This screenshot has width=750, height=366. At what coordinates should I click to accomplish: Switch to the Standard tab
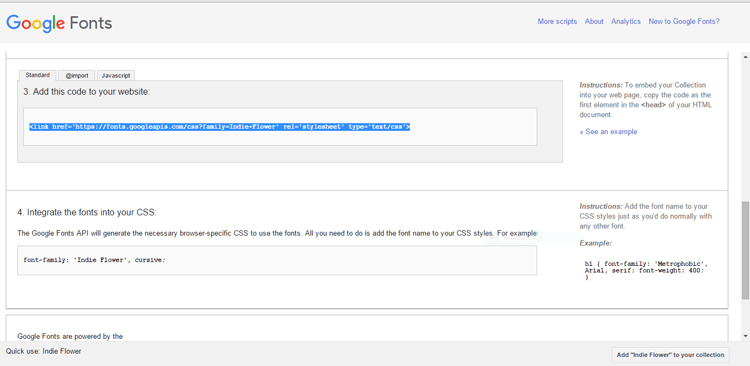[38, 76]
